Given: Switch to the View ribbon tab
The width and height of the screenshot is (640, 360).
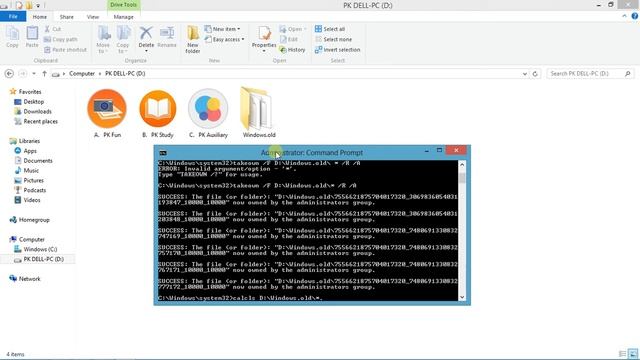Looking at the screenshot, I should click(93, 17).
